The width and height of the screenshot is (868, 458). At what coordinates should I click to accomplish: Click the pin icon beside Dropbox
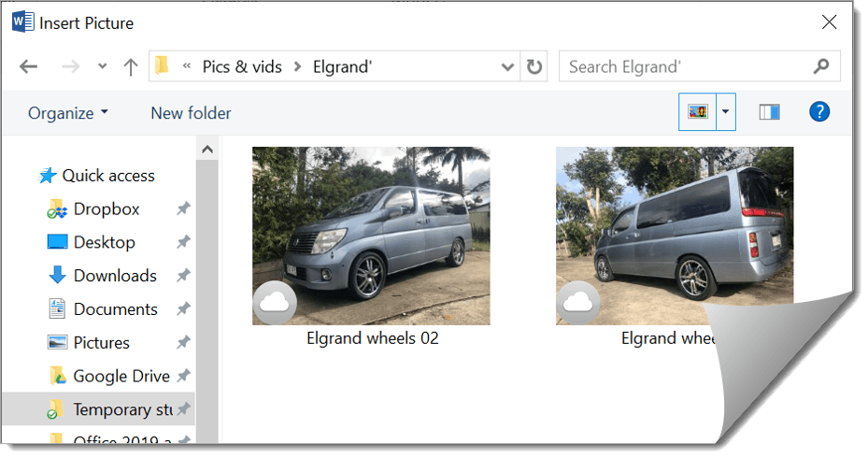point(183,208)
